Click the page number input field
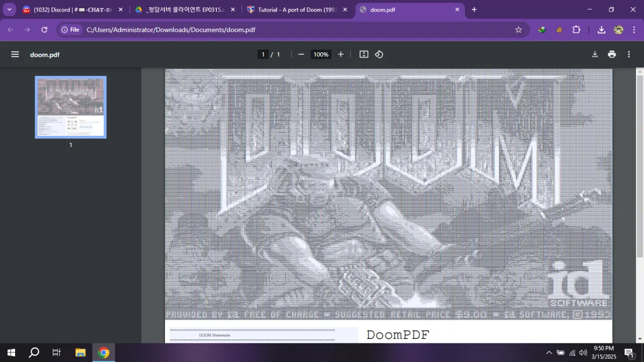Screen dimensions: 644x362 click(x=263, y=54)
